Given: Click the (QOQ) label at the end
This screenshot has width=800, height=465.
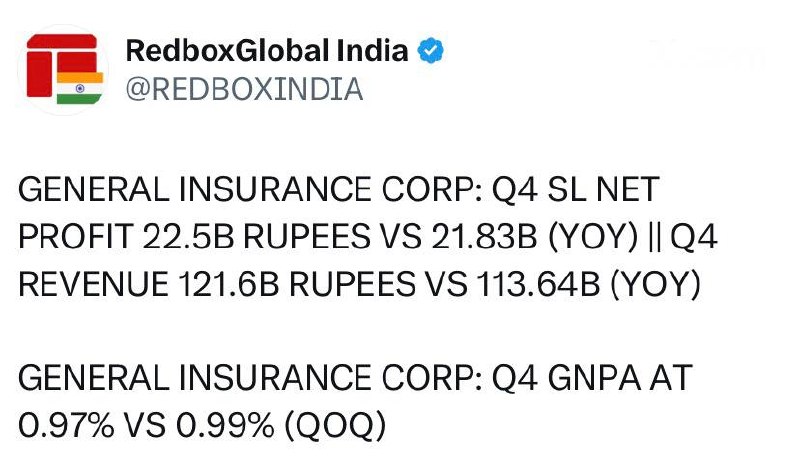Looking at the screenshot, I should tap(335, 426).
